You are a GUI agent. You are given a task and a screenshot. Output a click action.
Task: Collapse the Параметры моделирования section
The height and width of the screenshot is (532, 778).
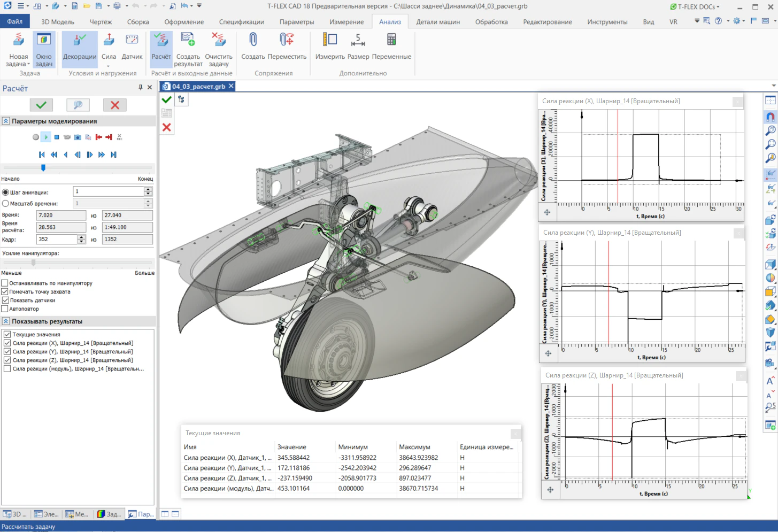(6, 121)
